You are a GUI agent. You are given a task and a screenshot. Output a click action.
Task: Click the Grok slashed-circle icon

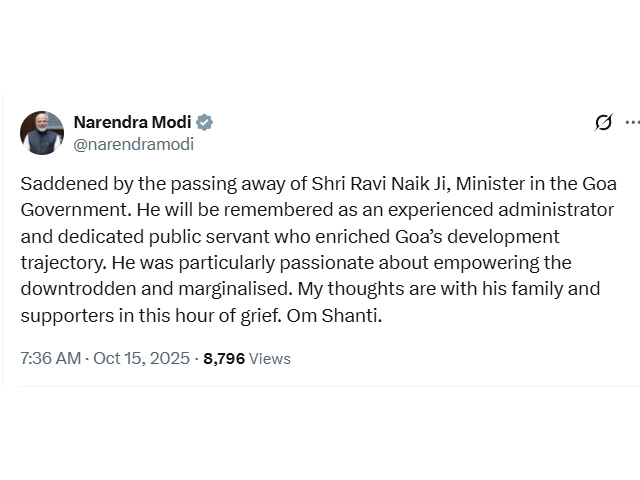coord(603,123)
